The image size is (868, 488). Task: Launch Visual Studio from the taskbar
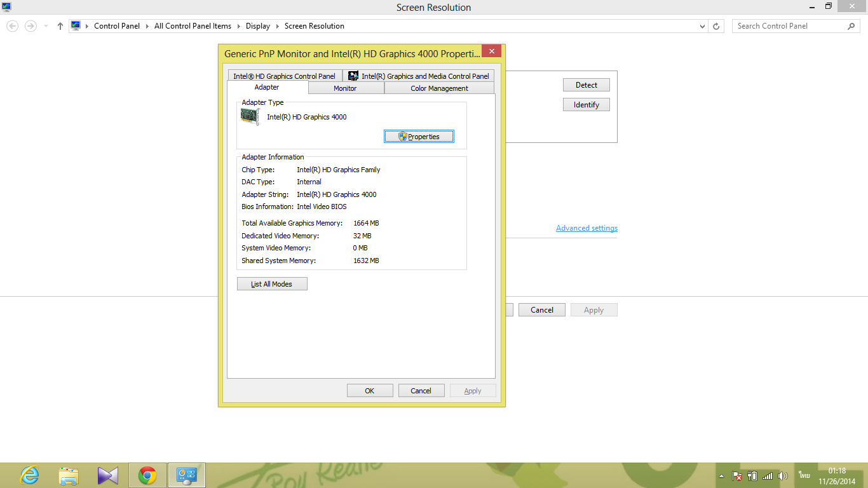click(108, 475)
